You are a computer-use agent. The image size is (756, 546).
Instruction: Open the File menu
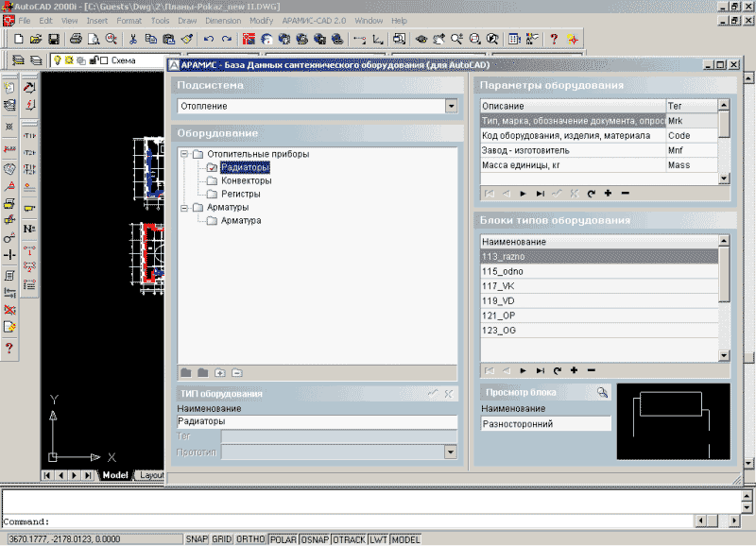click(x=25, y=21)
